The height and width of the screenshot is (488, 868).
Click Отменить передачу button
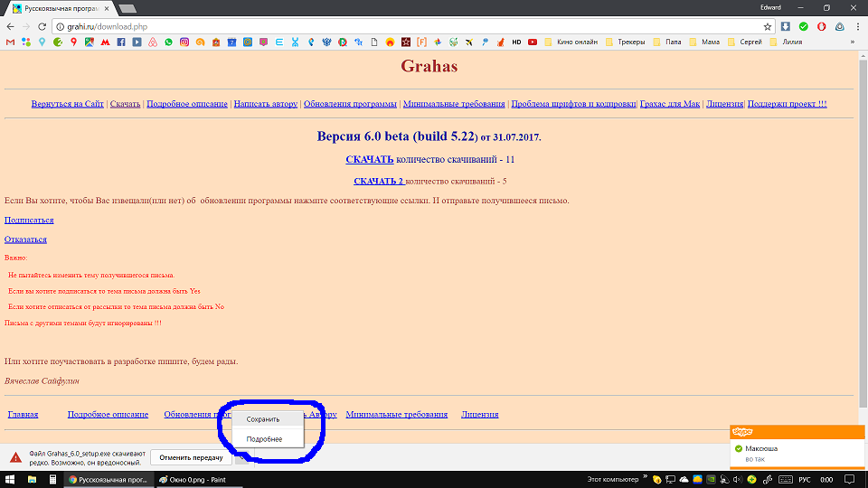191,457
